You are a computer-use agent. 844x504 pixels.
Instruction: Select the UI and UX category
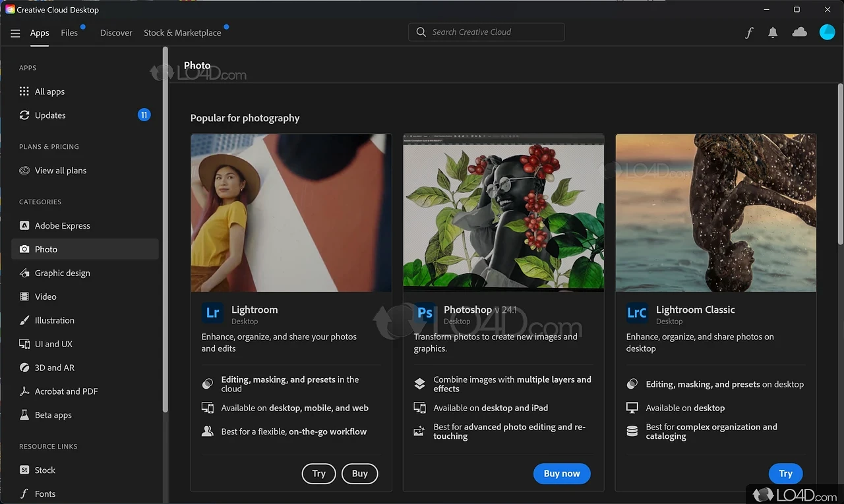pyautogui.click(x=85, y=345)
